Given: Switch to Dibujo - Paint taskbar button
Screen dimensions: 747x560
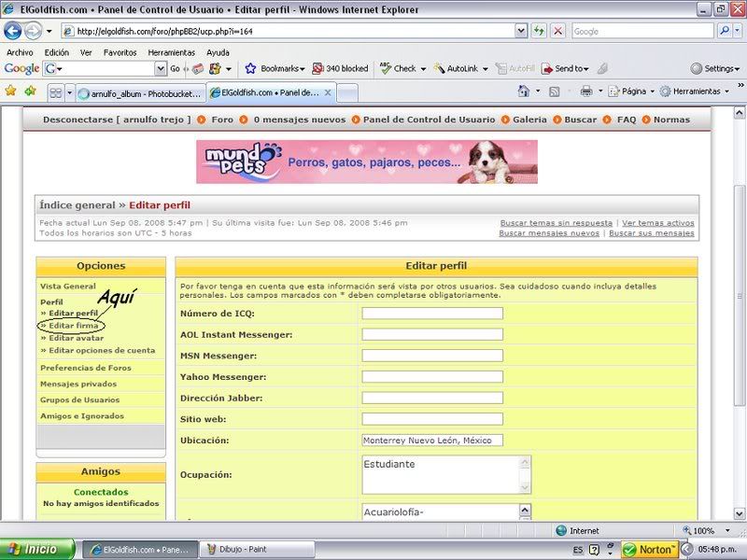Looking at the screenshot, I should click(x=258, y=550).
